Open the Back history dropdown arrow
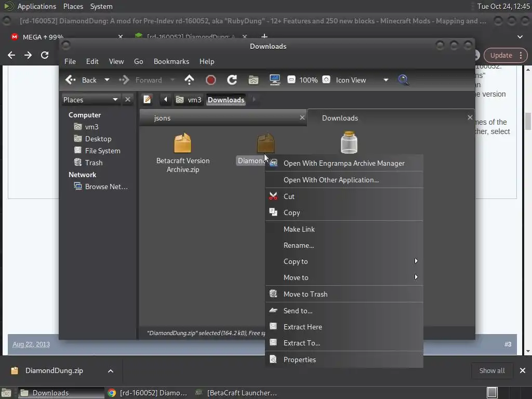This screenshot has width=532, height=399. (107, 80)
